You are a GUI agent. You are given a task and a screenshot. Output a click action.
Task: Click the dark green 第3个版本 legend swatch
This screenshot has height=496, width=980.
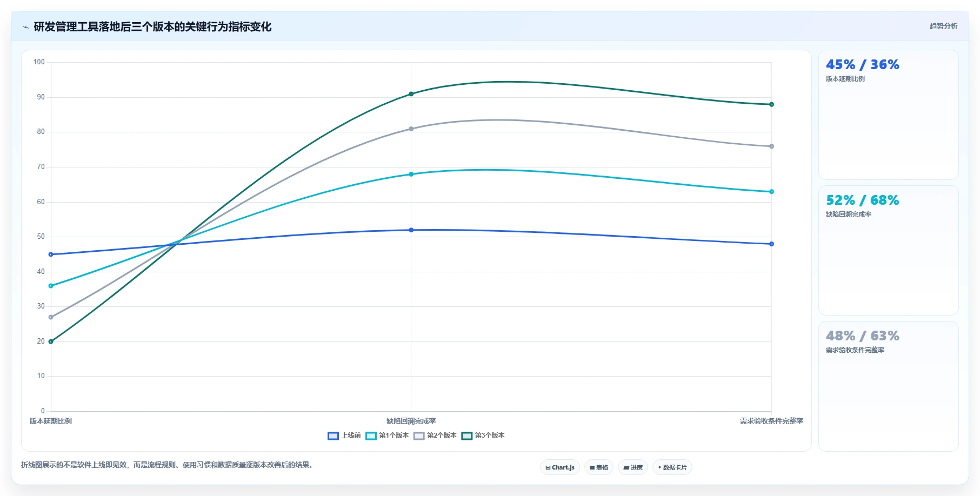pyautogui.click(x=467, y=435)
